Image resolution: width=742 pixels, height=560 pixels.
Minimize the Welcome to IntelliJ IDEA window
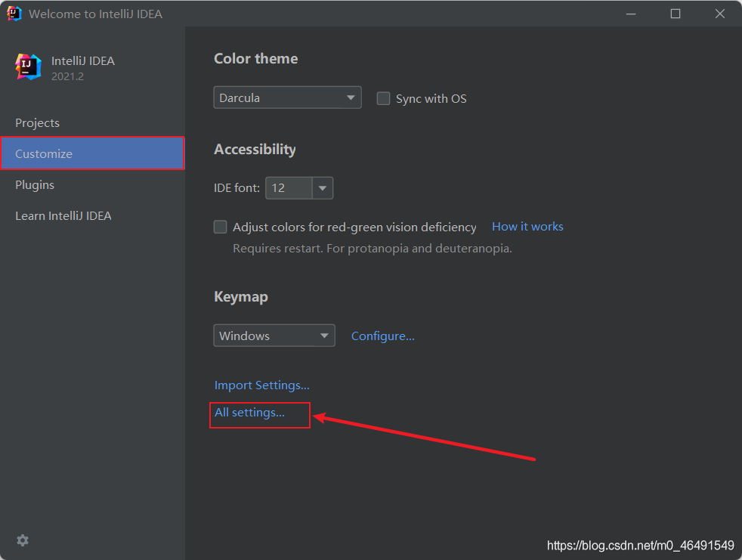pyautogui.click(x=631, y=14)
